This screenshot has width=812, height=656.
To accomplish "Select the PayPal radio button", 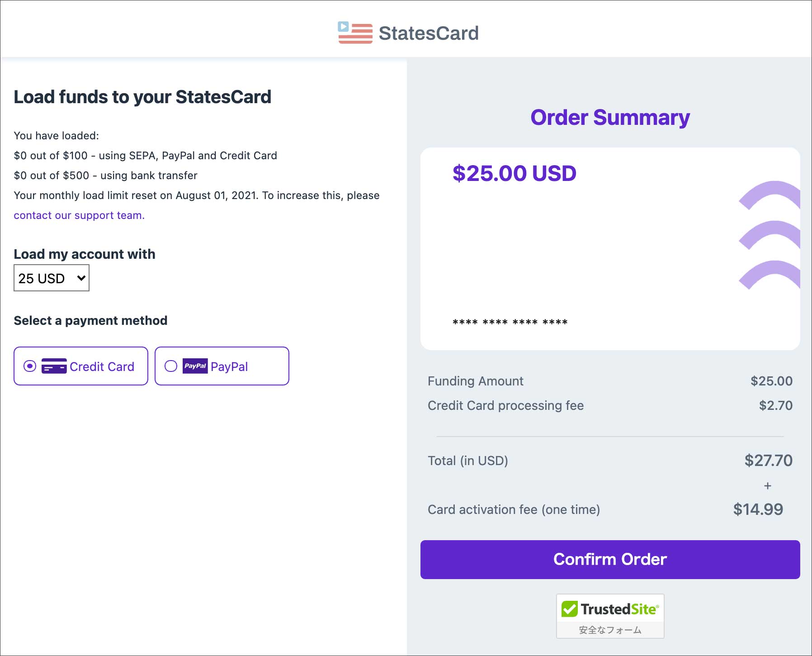I will [x=171, y=366].
